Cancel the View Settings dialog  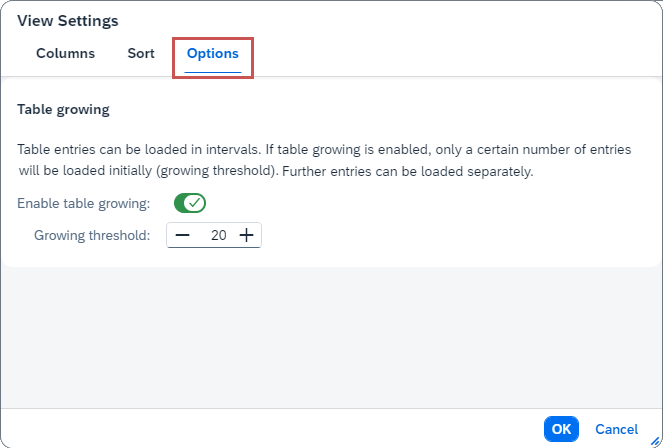(x=616, y=429)
